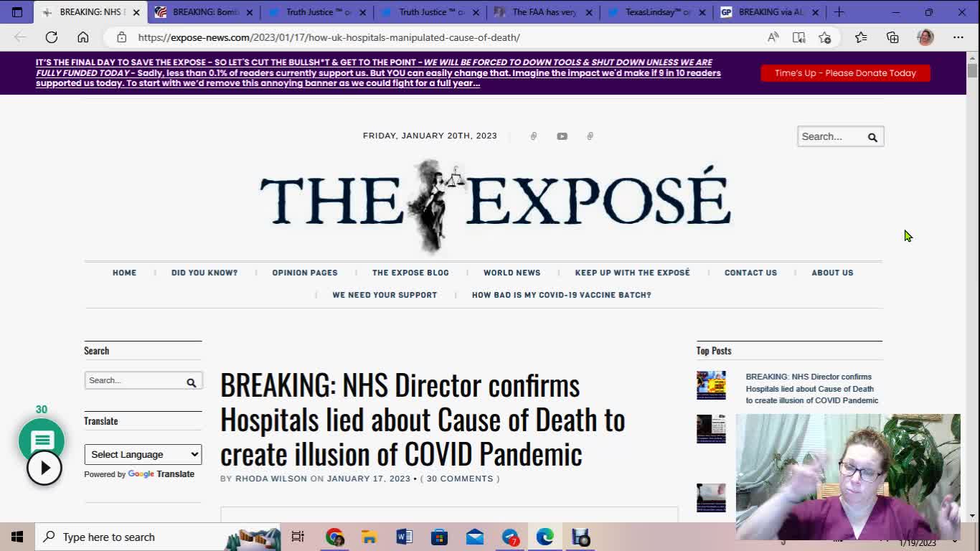Screen dimensions: 980x551
Task: Open Task View on the taskbar
Action: click(x=298, y=537)
